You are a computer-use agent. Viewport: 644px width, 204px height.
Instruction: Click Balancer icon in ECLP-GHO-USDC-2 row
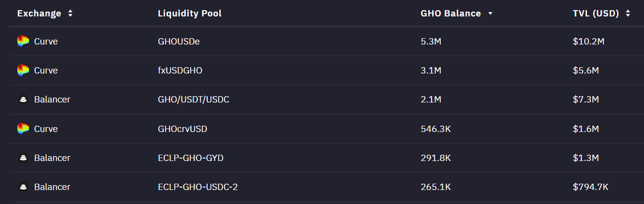23,187
